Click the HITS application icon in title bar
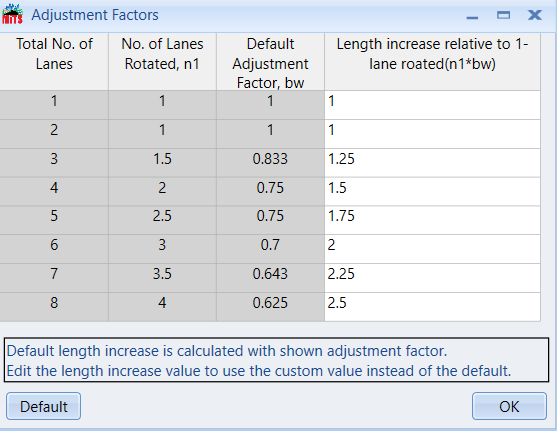Screen dimensions: 557x431 click(x=12, y=14)
